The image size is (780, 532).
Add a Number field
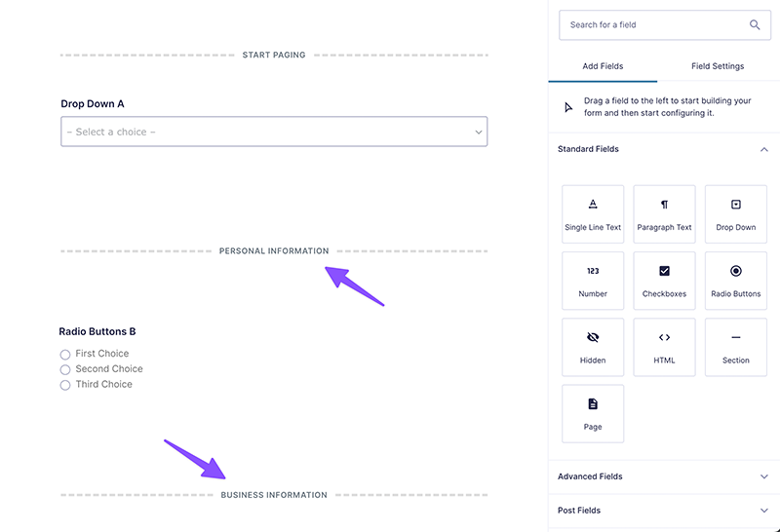(593, 281)
